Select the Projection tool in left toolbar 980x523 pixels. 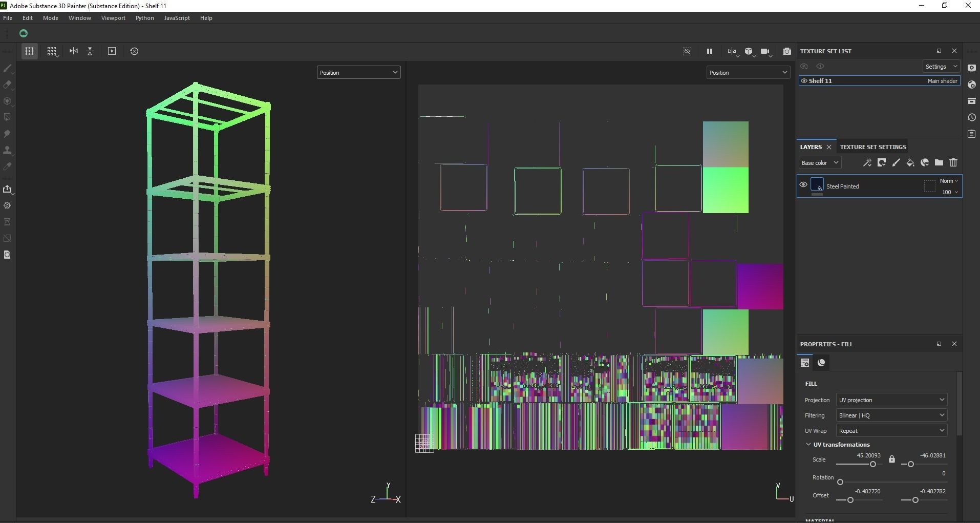coord(8,101)
